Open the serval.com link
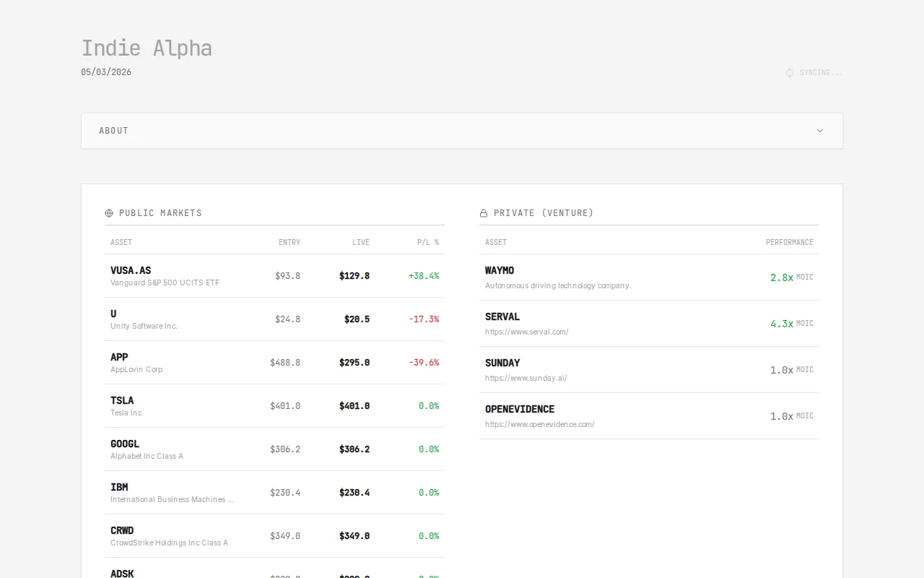The width and height of the screenshot is (924, 578). (x=527, y=332)
